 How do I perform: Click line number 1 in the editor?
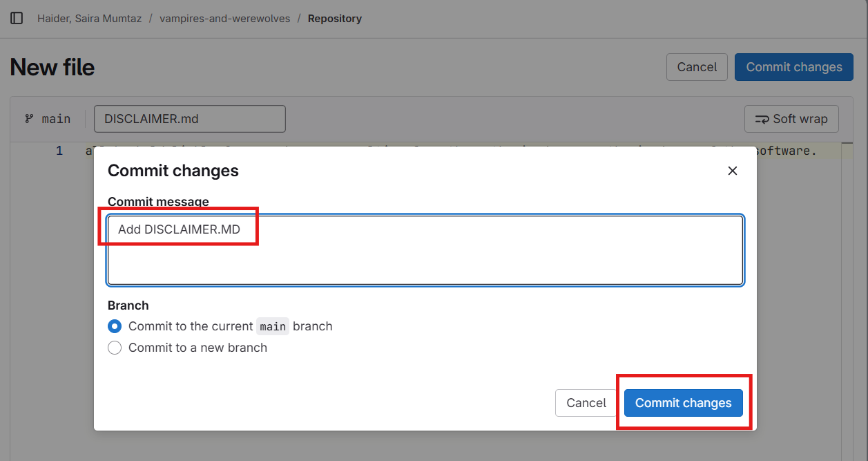point(59,151)
